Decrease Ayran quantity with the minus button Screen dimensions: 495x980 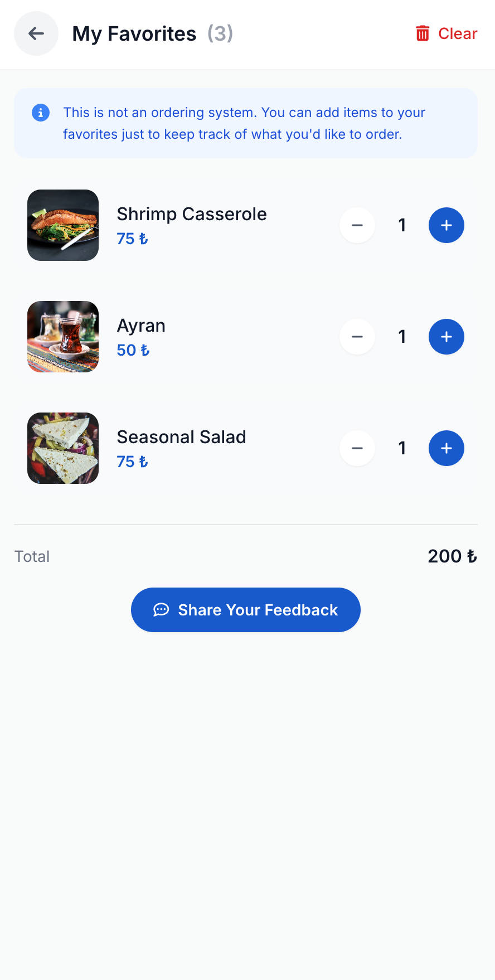click(357, 337)
